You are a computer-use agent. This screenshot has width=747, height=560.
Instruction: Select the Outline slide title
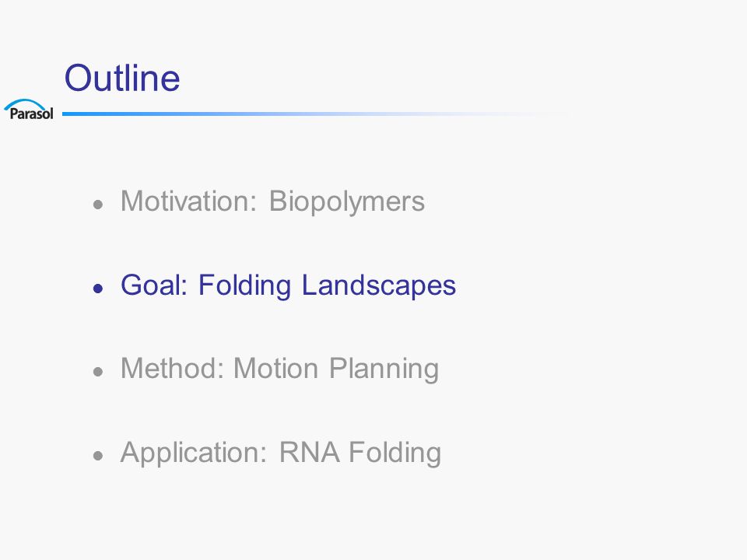[x=122, y=78]
